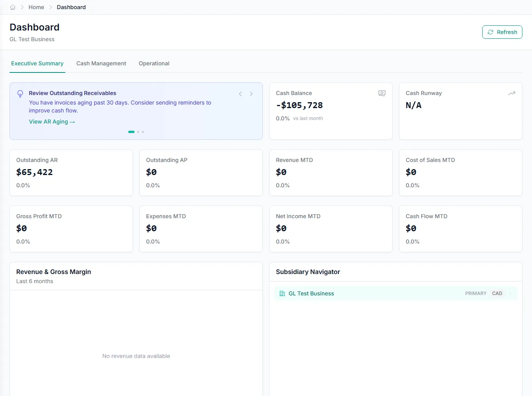The height and width of the screenshot is (396, 532).
Task: Open the Home breadcrumb link
Action: tap(36, 7)
